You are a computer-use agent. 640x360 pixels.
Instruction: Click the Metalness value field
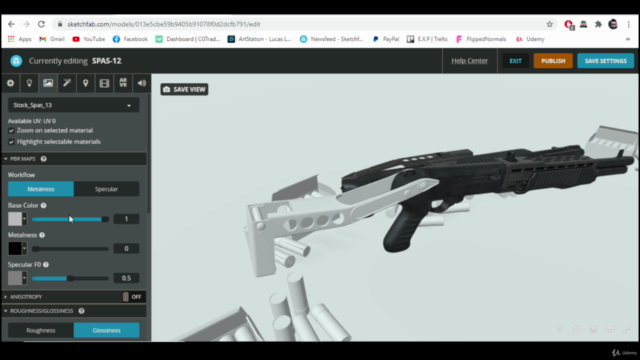[x=126, y=249]
